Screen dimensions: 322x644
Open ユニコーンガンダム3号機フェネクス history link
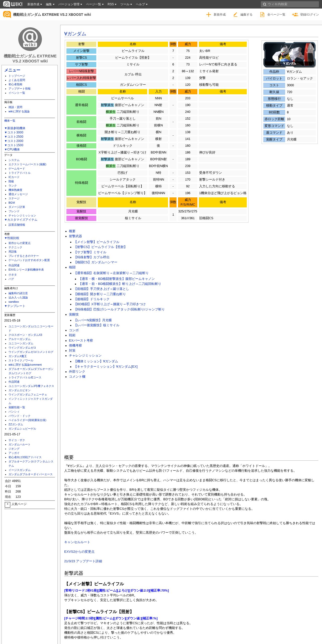pyautogui.click(x=31, y=386)
